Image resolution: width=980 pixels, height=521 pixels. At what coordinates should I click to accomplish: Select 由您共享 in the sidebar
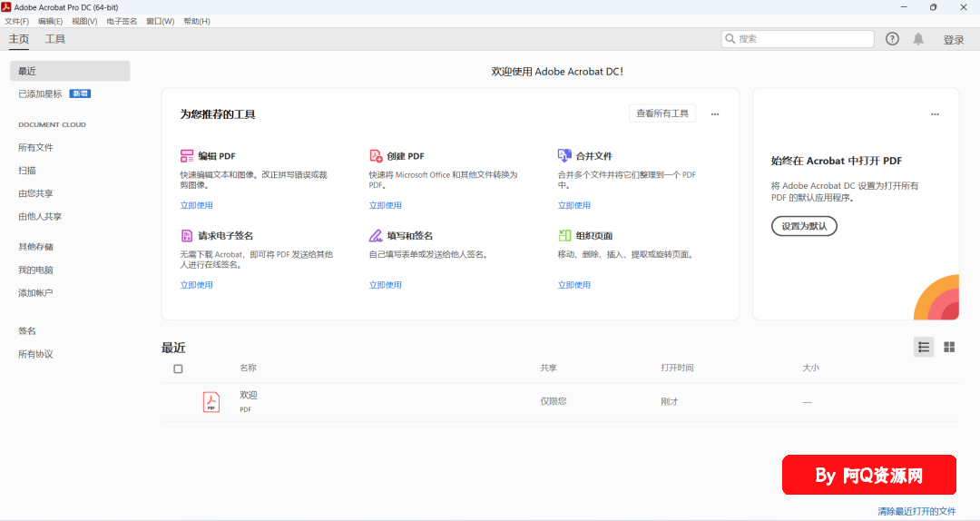point(35,193)
